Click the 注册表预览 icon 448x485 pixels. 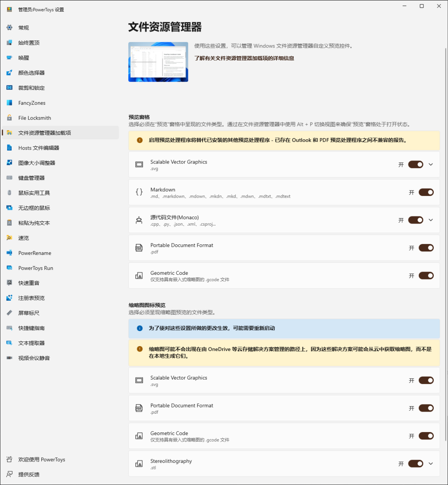click(9, 298)
